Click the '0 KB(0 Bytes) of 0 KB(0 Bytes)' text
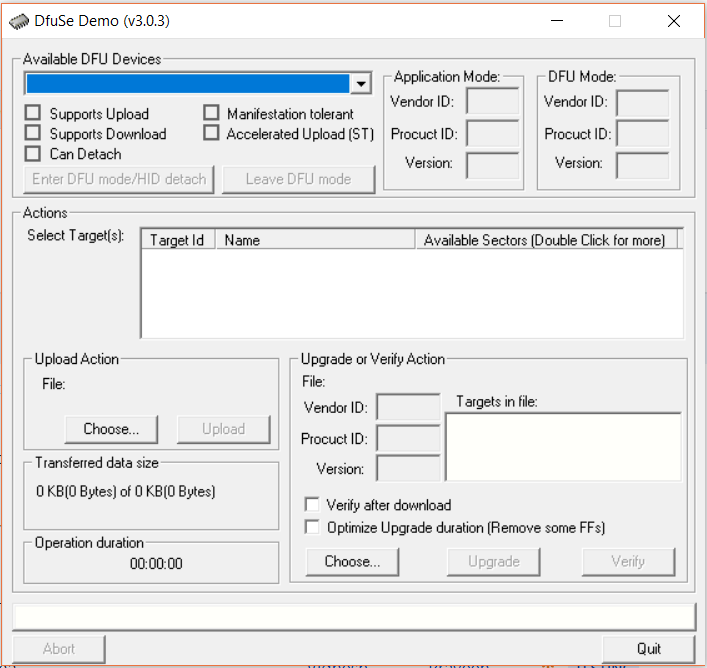The height and width of the screenshot is (668, 707). [126, 491]
